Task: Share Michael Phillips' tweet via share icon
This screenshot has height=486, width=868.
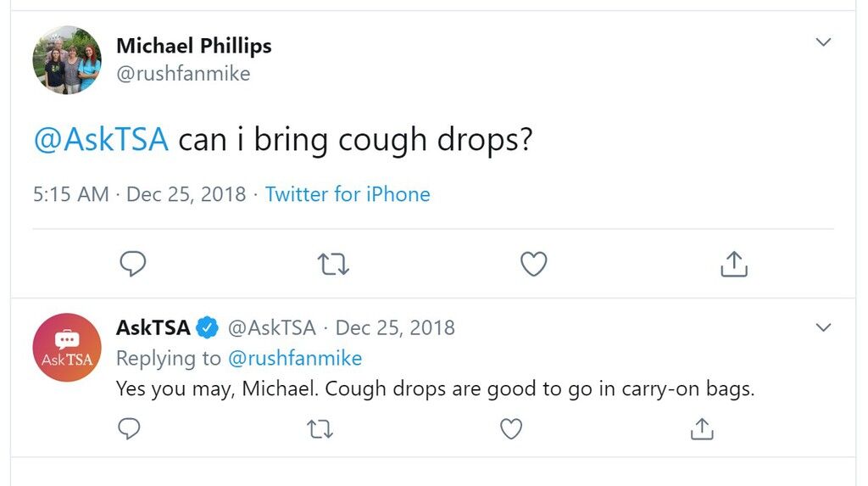Action: (734, 264)
